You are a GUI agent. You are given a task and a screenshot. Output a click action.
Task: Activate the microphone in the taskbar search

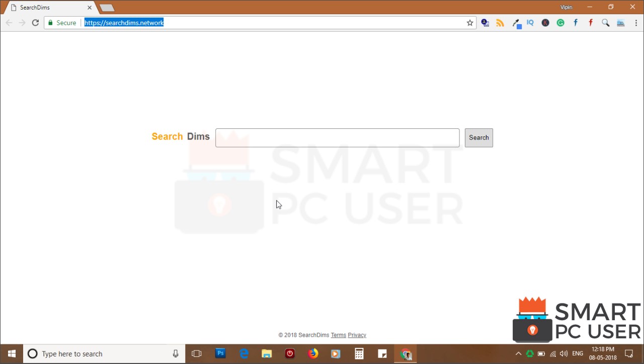point(175,353)
